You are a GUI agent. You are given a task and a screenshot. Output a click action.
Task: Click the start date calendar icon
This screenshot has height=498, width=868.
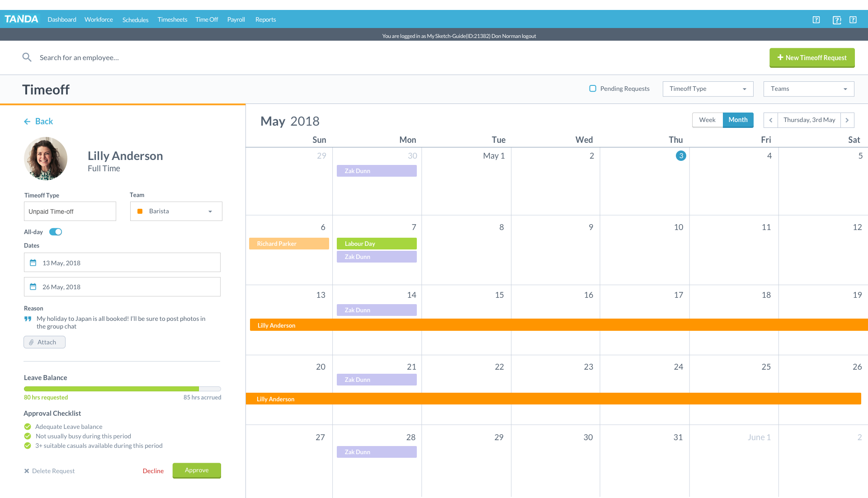33,263
